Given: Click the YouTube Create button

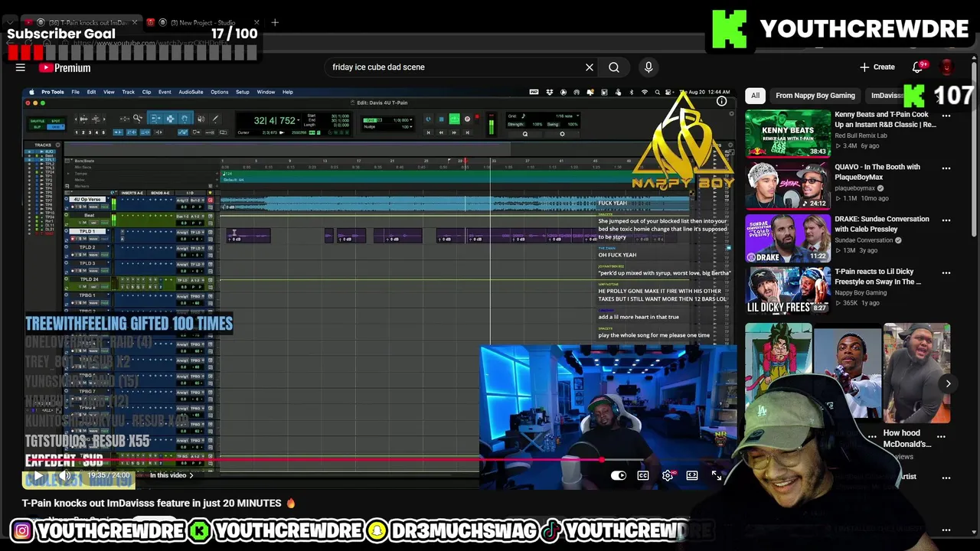Looking at the screenshot, I should 877,67.
